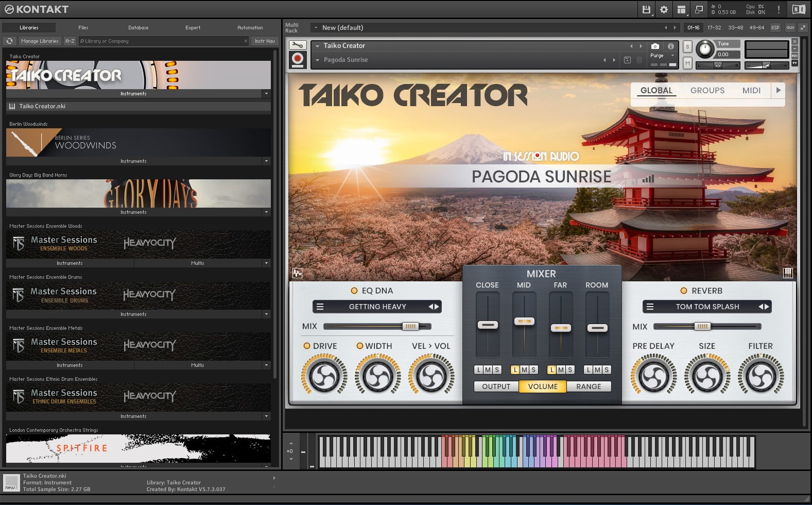Click the refresh libraries icon
Image resolution: width=812 pixels, height=505 pixels.
point(9,41)
